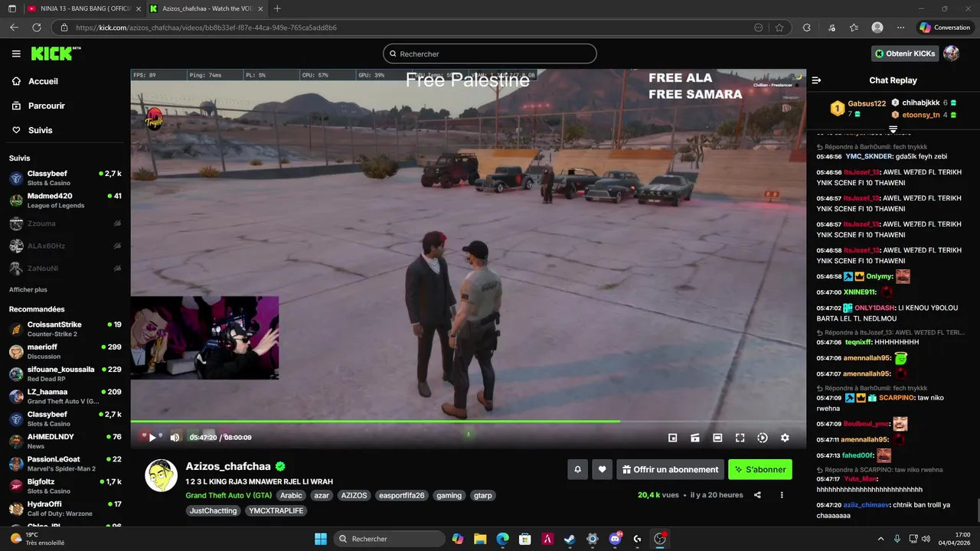The image size is (980, 551).
Task: Open playback speed control
Action: tap(763, 438)
